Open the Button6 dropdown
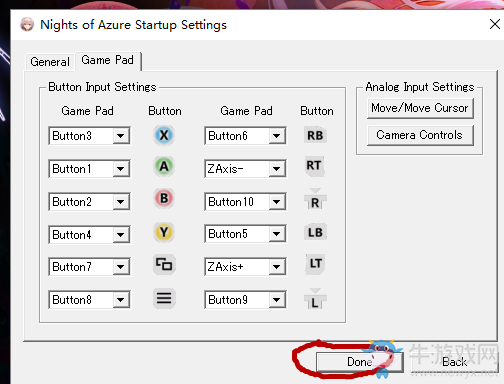 (276, 136)
